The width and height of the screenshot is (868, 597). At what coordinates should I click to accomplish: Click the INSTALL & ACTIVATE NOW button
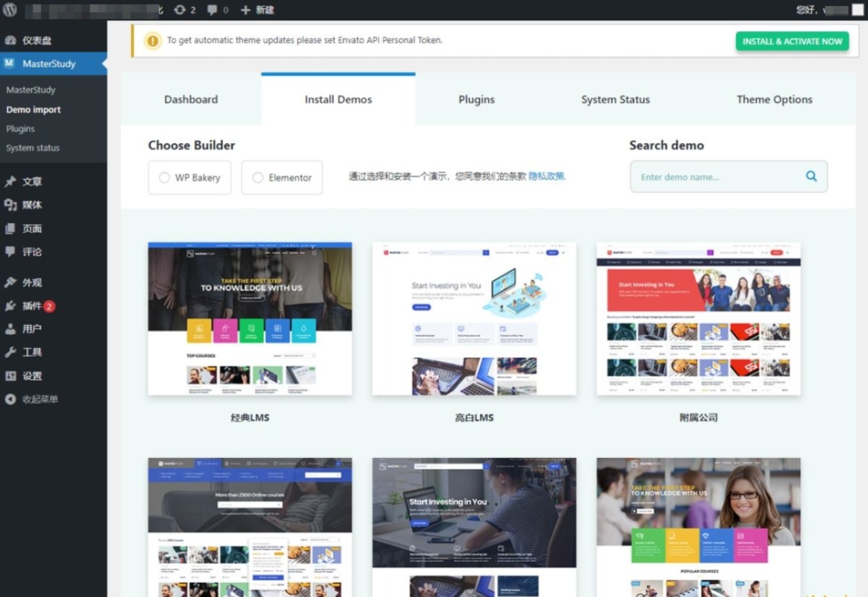coord(792,41)
